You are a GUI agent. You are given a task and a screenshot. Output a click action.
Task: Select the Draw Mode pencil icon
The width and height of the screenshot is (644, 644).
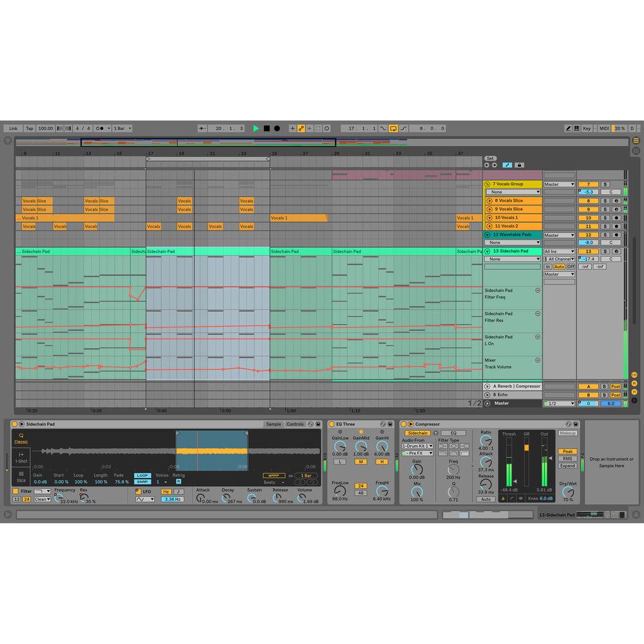tap(569, 128)
